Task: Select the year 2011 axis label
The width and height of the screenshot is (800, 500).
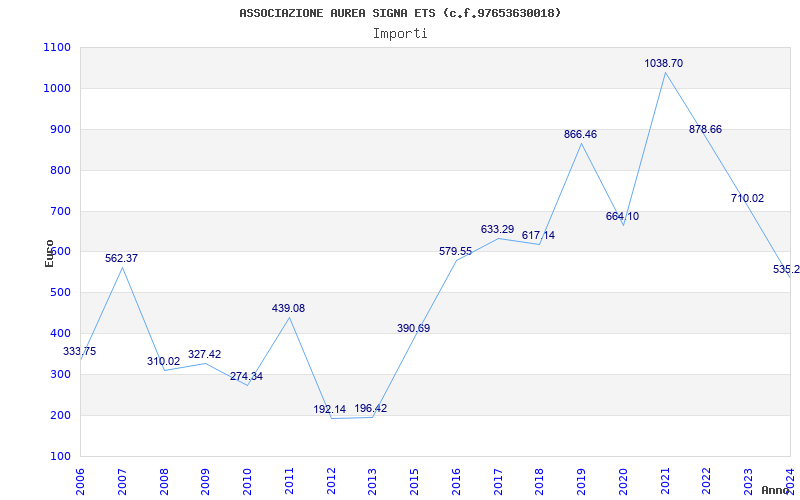Action: coord(289,482)
